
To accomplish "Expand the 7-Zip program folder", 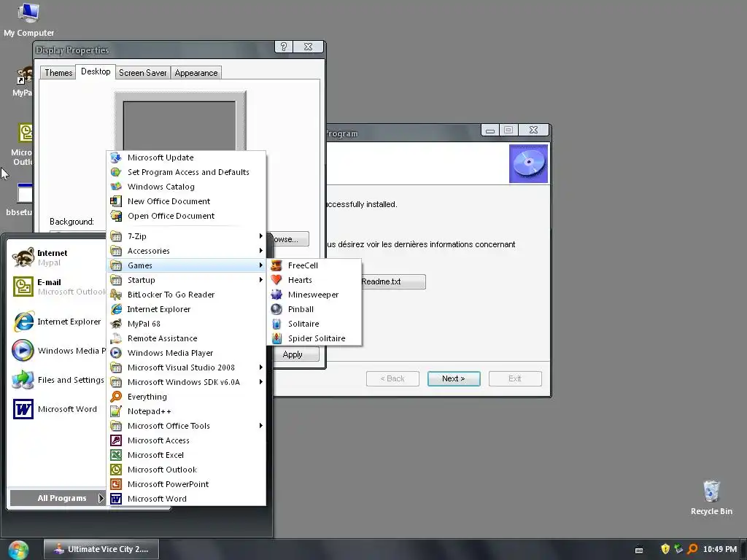I will pyautogui.click(x=186, y=236).
